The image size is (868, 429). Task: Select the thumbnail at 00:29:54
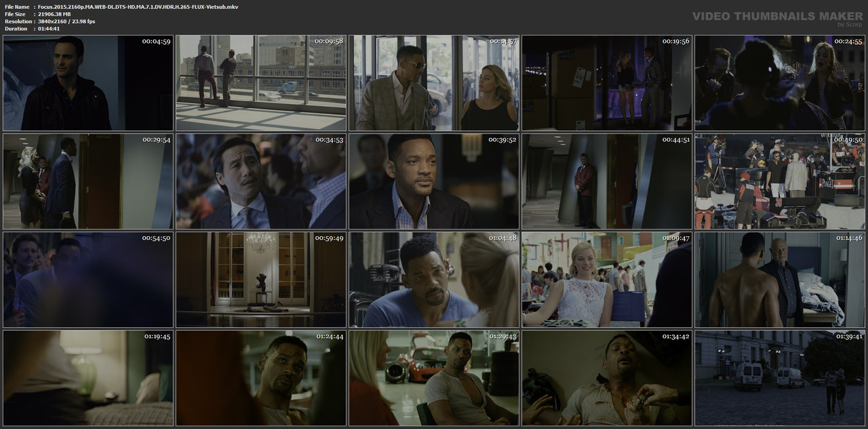click(x=88, y=181)
